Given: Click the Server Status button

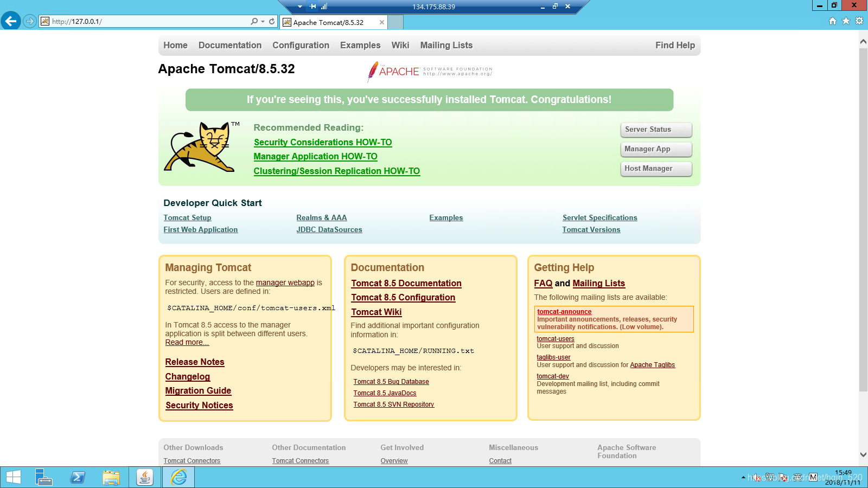Looking at the screenshot, I should point(656,130).
